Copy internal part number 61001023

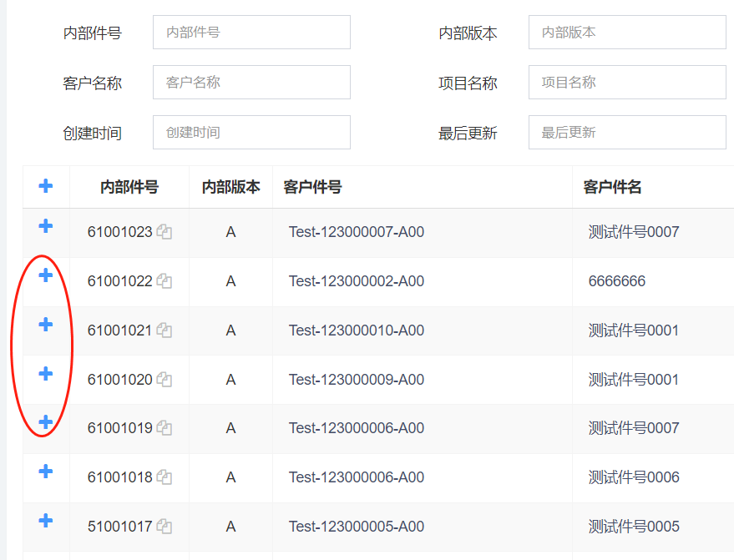point(165,232)
